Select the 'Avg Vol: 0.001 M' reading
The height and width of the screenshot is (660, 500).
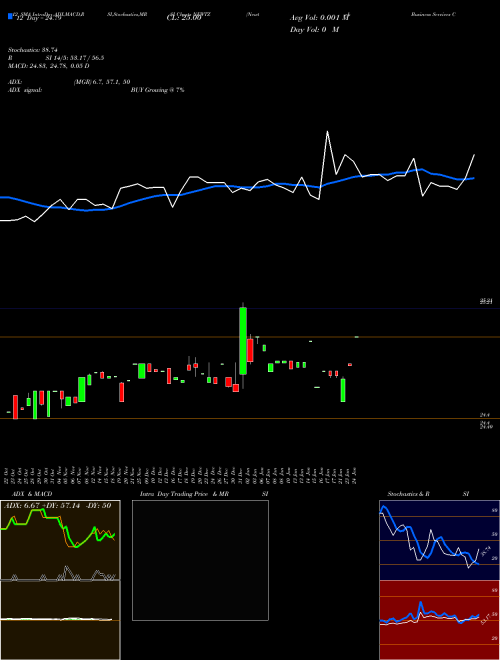tap(319, 18)
